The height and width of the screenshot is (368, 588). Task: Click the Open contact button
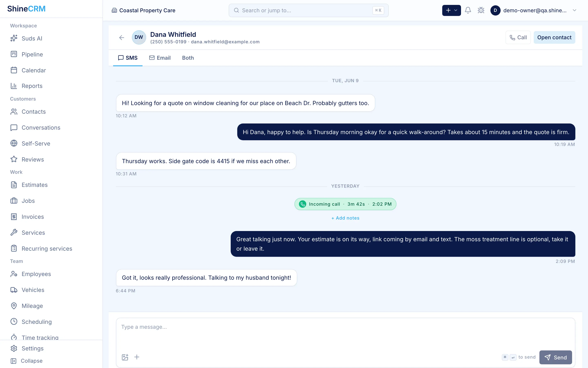[x=554, y=37]
